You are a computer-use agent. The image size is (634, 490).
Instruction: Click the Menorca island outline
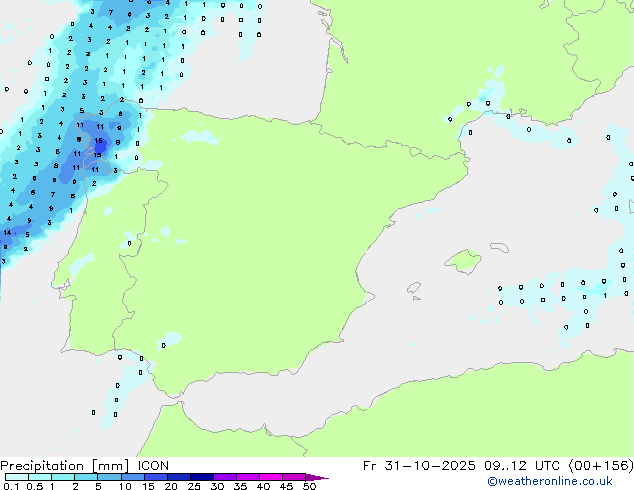499,247
